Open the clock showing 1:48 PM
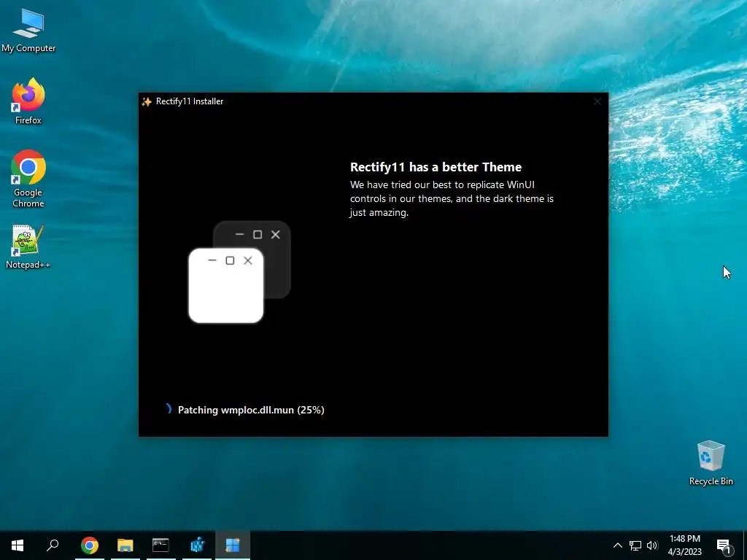The image size is (747, 560). tap(684, 545)
